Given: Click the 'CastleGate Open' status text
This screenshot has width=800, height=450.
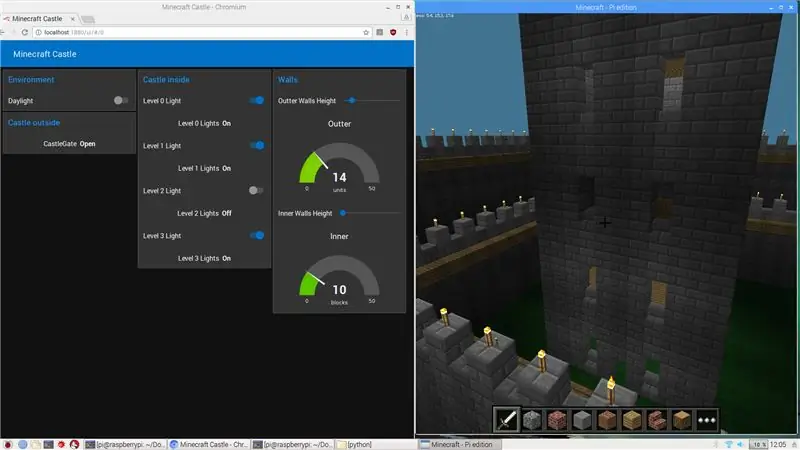Looking at the screenshot, I should tap(69, 144).
